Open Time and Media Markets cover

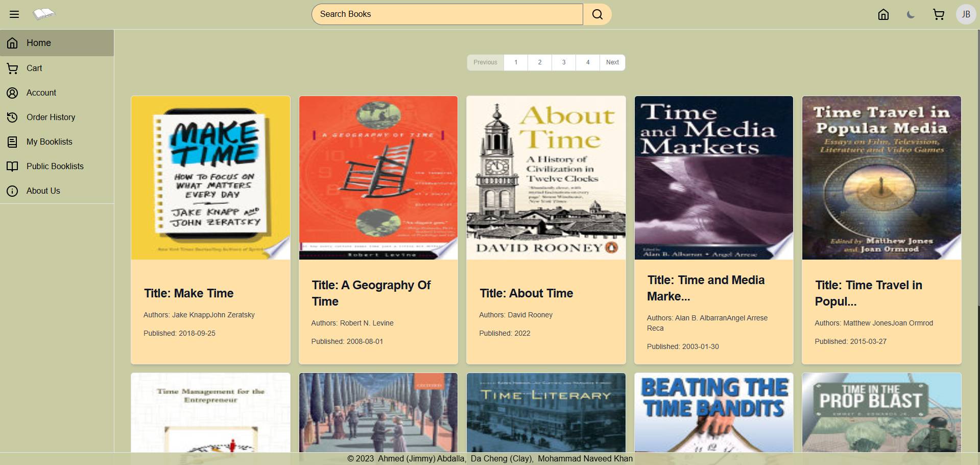point(714,178)
